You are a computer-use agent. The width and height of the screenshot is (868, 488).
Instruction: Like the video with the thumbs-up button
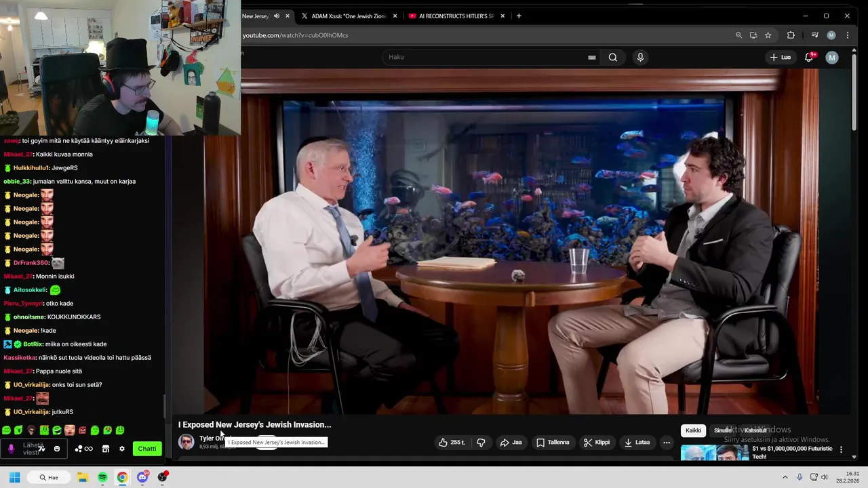point(452,443)
